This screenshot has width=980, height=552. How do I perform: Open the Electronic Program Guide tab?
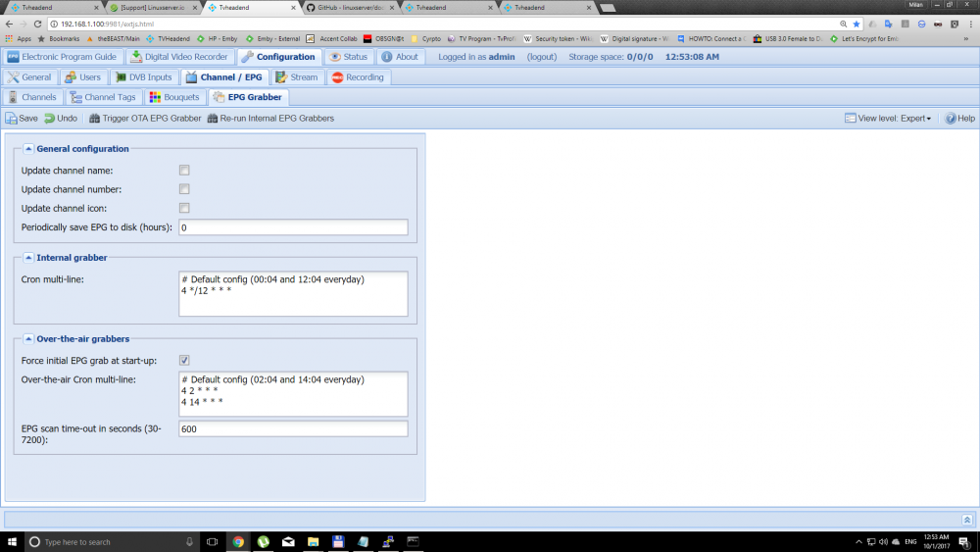click(x=62, y=57)
